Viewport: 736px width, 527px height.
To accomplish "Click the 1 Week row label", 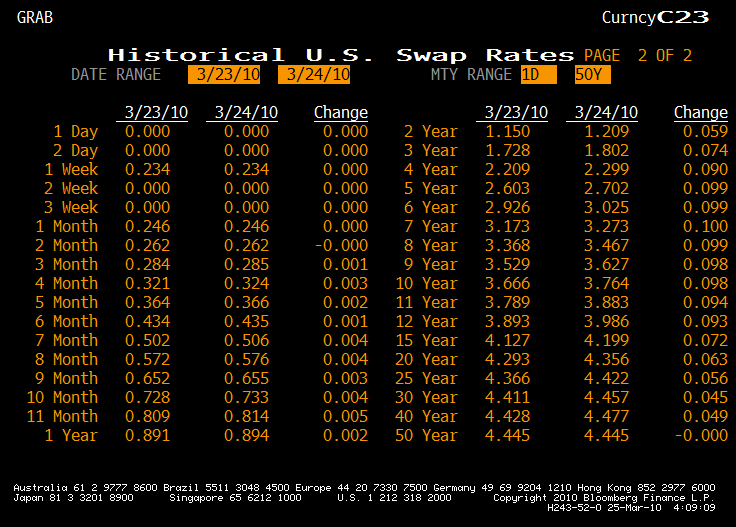I will [71, 169].
